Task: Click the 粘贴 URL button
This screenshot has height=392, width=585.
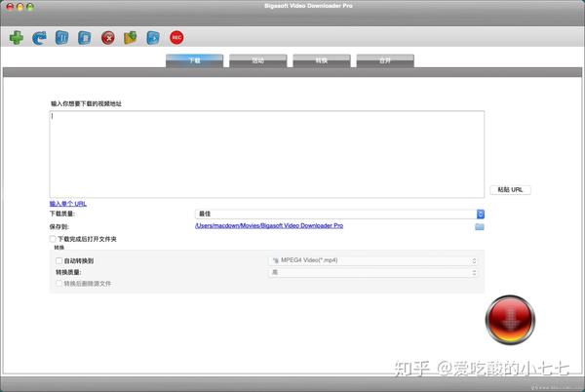Action: (x=510, y=190)
